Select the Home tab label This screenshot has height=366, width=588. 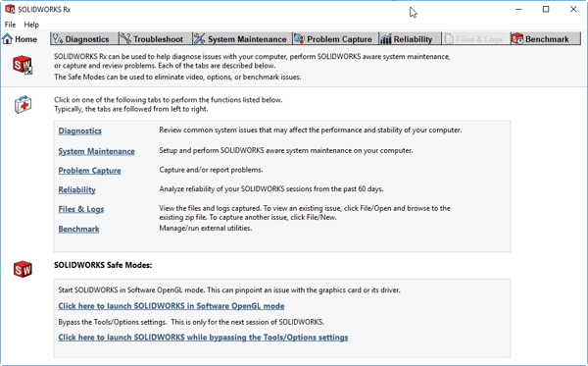25,39
